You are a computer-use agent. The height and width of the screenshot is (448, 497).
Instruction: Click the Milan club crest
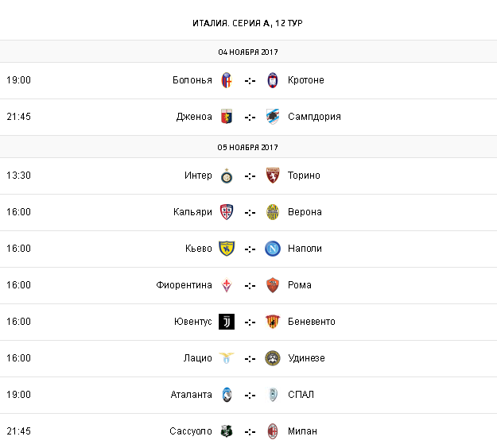(x=273, y=431)
